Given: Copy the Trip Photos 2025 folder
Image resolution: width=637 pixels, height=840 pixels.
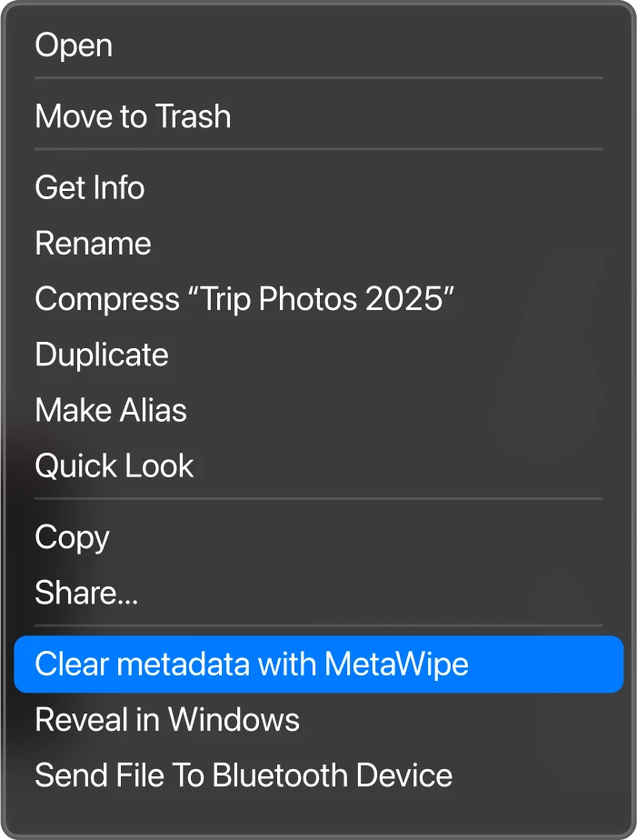Looking at the screenshot, I should pyautogui.click(x=72, y=536).
